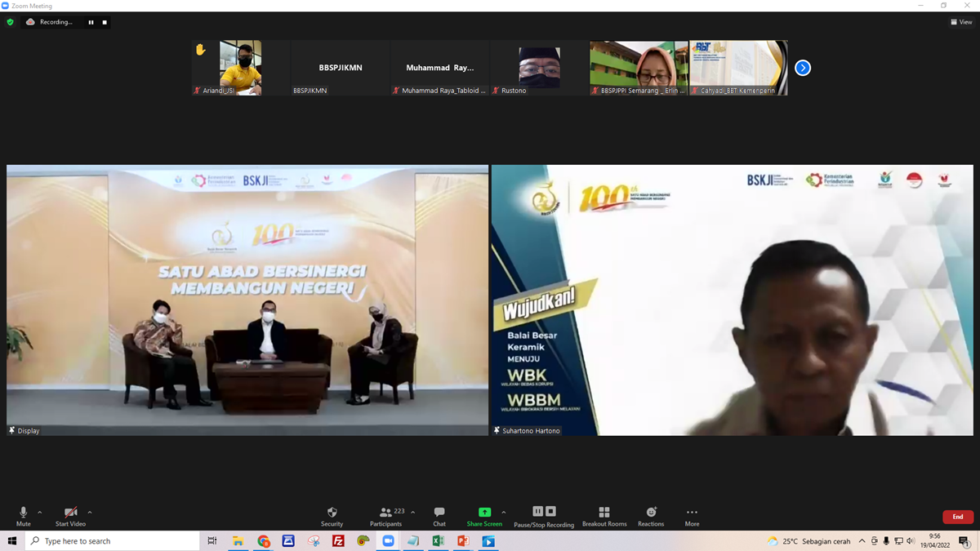
Task: Expand arrow next to Participants count
Action: point(412,513)
